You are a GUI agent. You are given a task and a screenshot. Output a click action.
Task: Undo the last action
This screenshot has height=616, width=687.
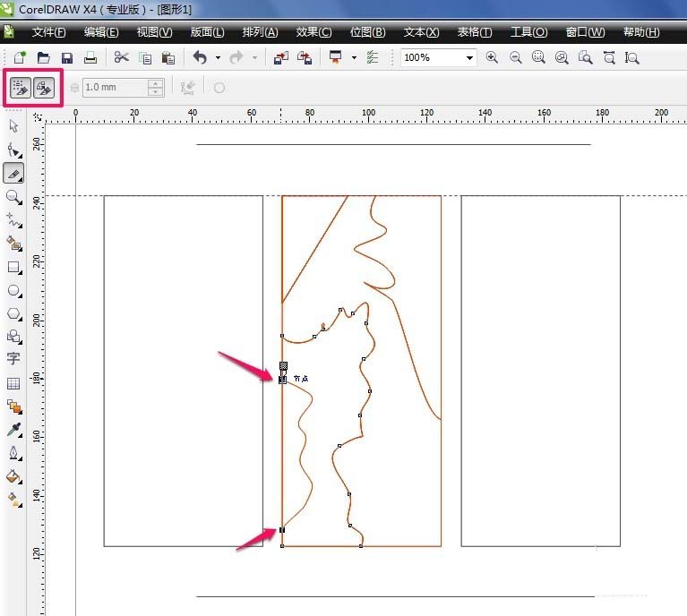[201, 57]
